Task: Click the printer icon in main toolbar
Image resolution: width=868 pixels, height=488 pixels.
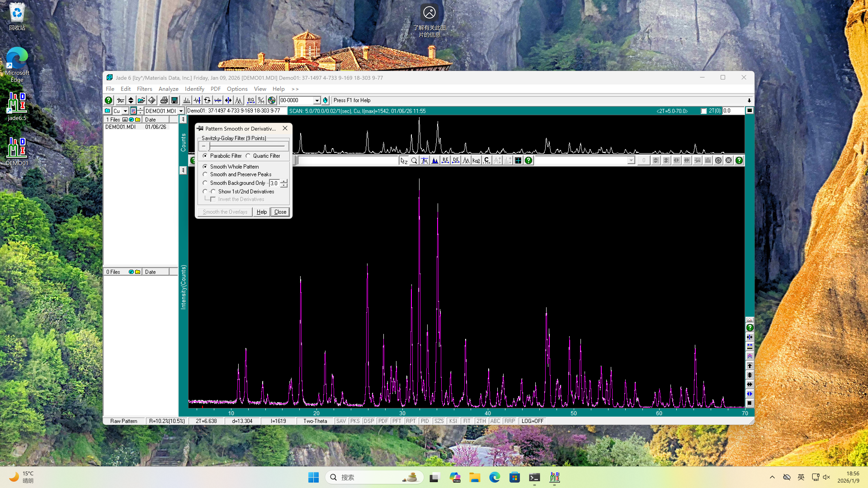Action: (164, 100)
